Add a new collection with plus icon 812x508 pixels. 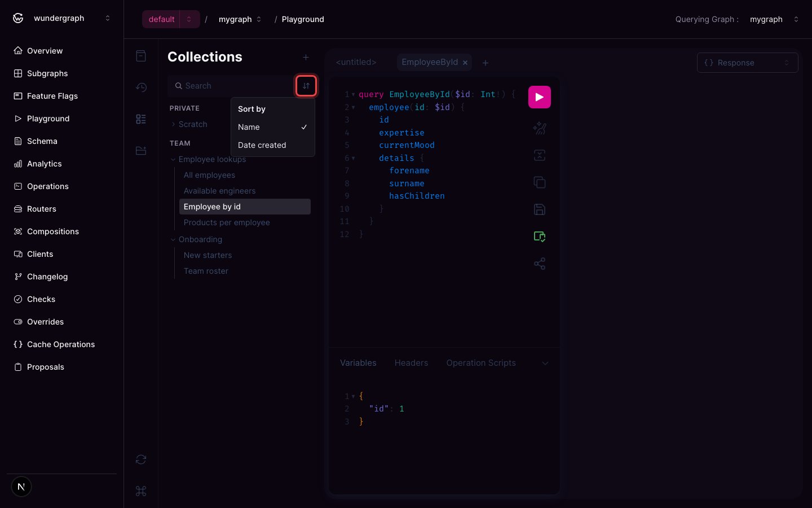coord(306,57)
